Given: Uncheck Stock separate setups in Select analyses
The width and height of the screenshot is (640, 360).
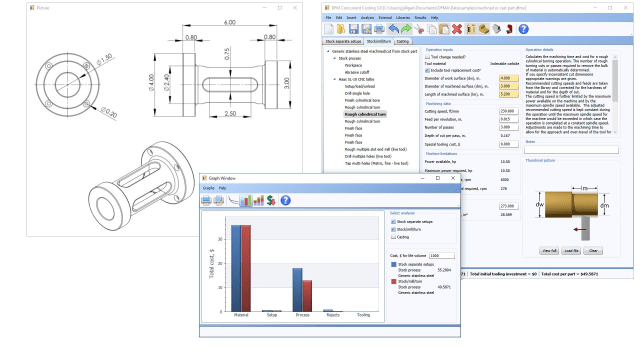Looking at the screenshot, I should [x=393, y=222].
